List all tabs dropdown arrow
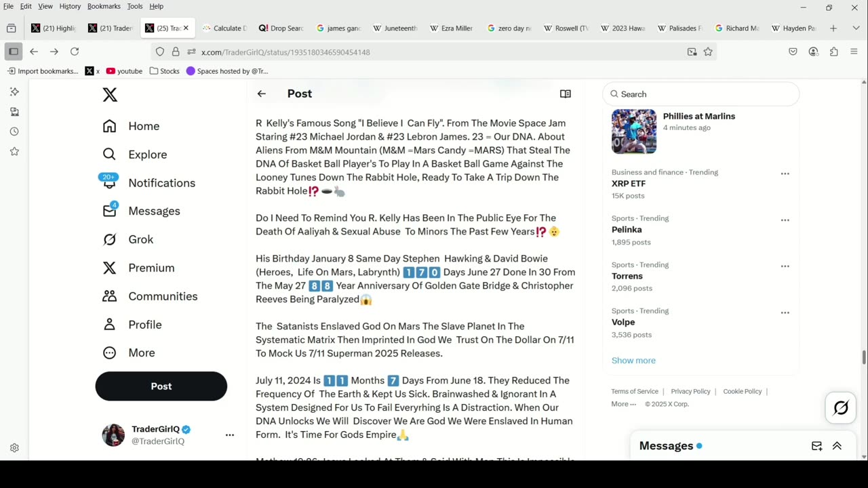The image size is (868, 488). click(x=854, y=28)
